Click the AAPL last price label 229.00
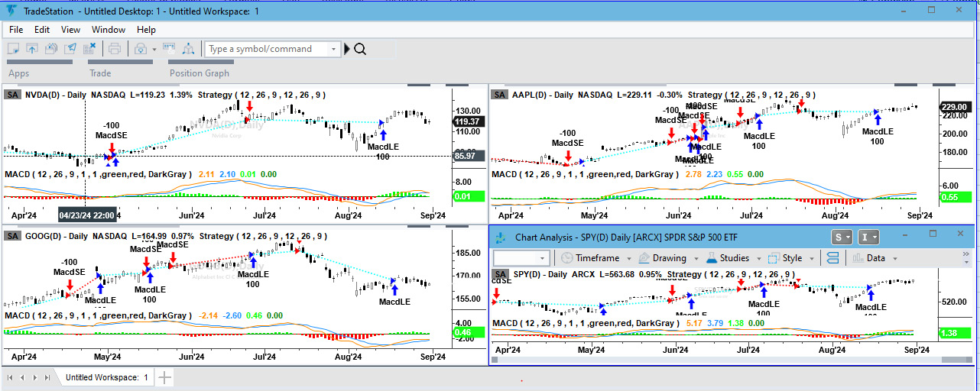 point(956,107)
